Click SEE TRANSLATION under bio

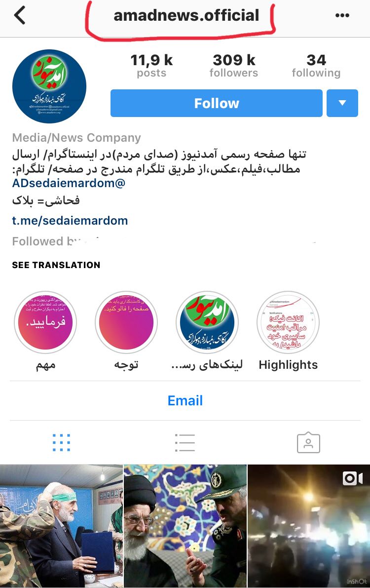tap(56, 265)
